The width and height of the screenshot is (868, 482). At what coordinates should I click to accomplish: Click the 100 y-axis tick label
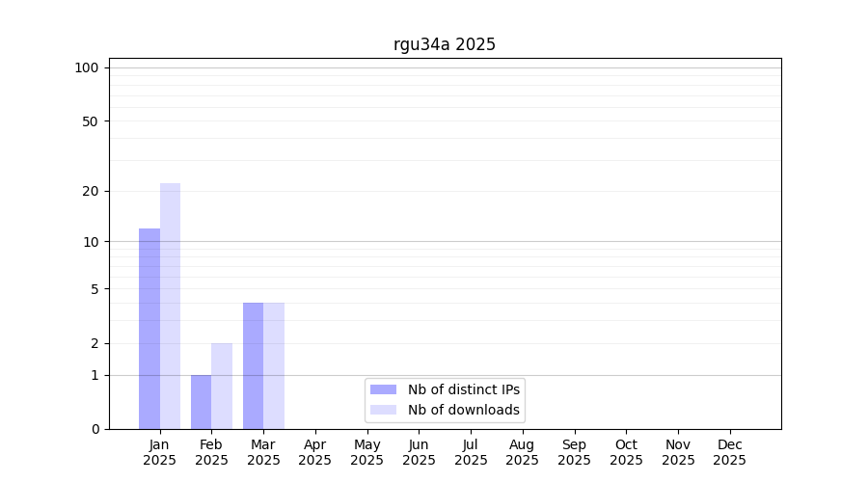click(87, 67)
